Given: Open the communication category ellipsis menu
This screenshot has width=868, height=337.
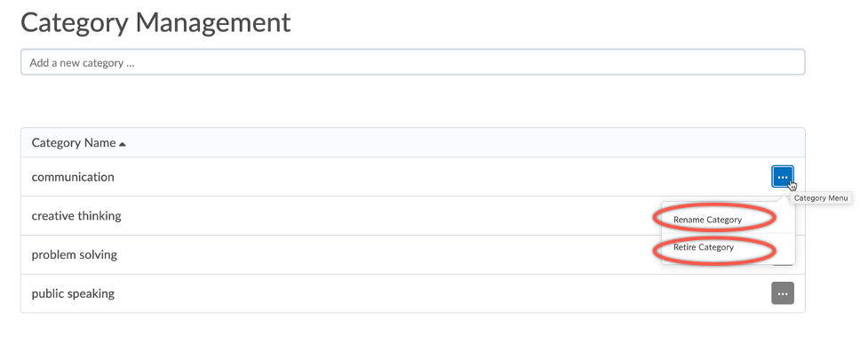Looking at the screenshot, I should (x=782, y=177).
